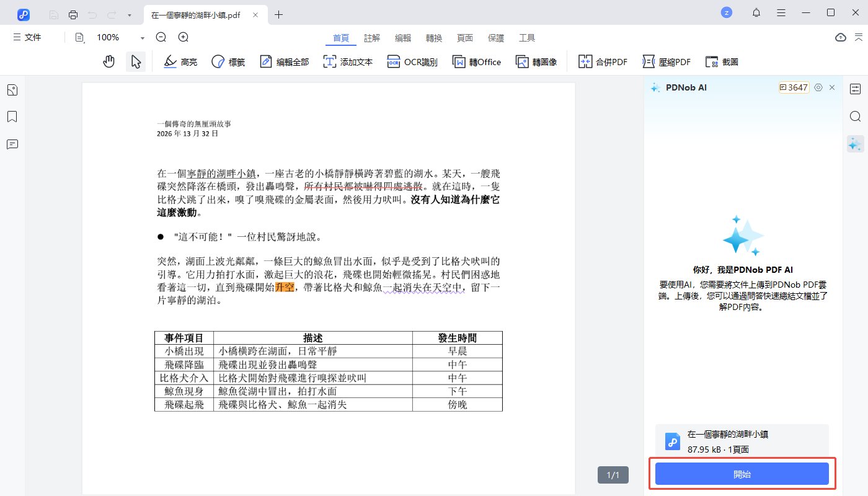This screenshot has height=496, width=868.
Task: Switch to the 轉換 tab
Action: 434,38
